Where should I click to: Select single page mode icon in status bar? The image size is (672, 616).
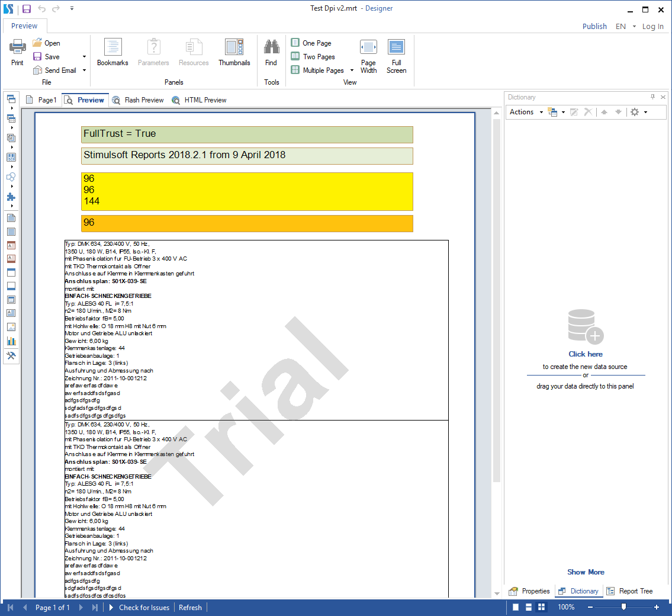[x=516, y=607]
